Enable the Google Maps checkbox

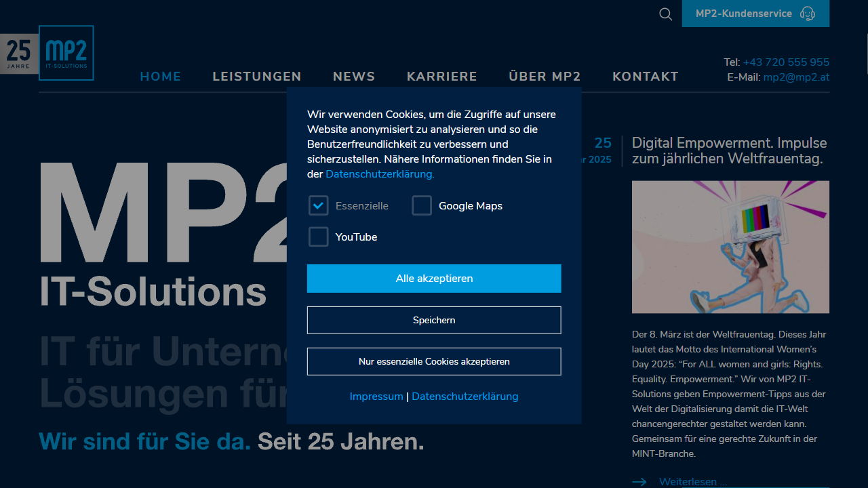(x=422, y=205)
